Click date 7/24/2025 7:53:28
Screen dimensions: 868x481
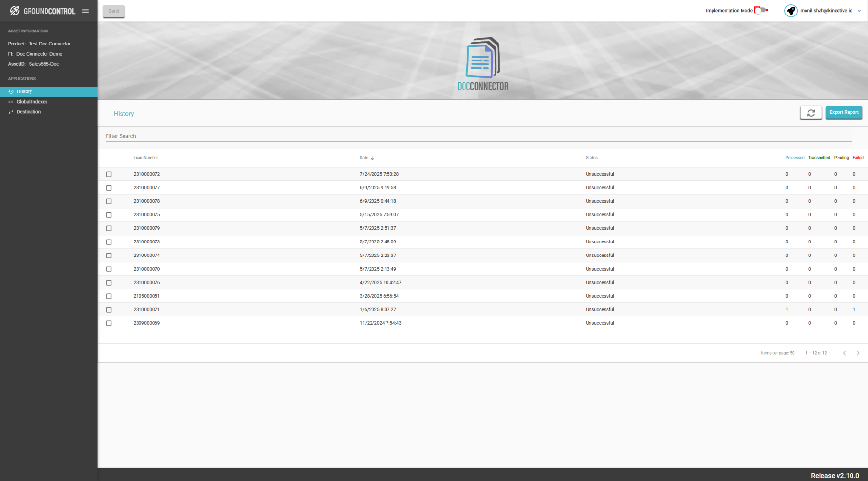point(379,174)
